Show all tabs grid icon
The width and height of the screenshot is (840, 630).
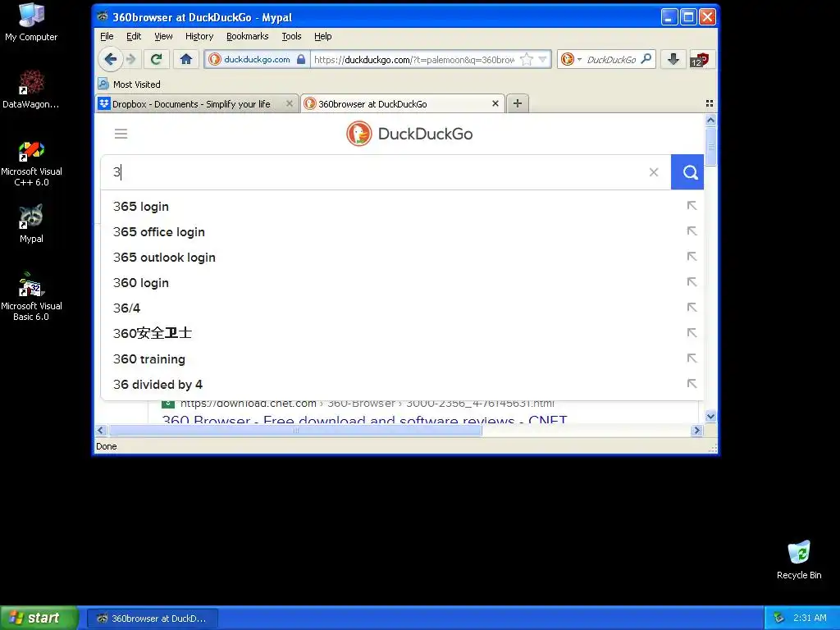pyautogui.click(x=710, y=103)
